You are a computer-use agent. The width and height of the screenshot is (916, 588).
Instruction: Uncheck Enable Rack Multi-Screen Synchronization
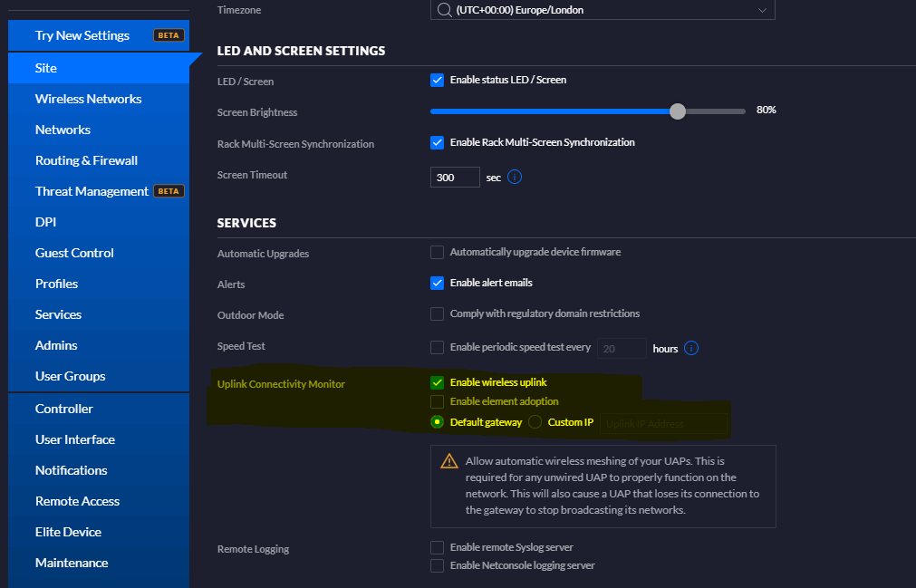(x=438, y=142)
